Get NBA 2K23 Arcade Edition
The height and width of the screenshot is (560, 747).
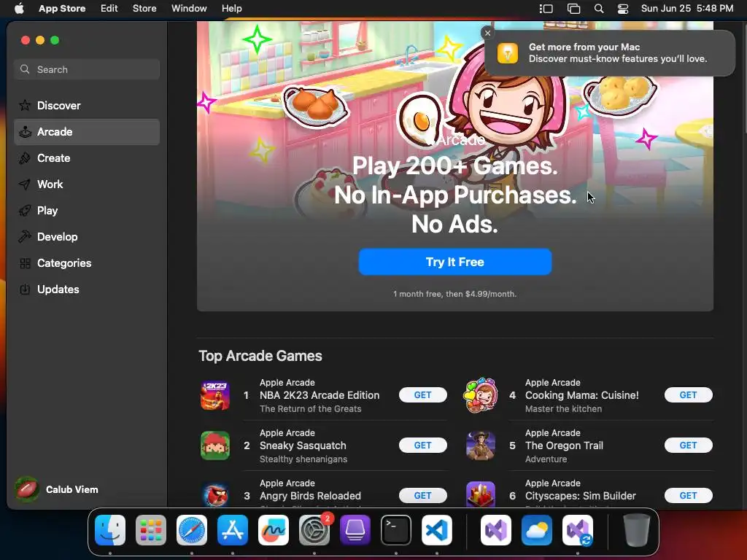coord(422,394)
